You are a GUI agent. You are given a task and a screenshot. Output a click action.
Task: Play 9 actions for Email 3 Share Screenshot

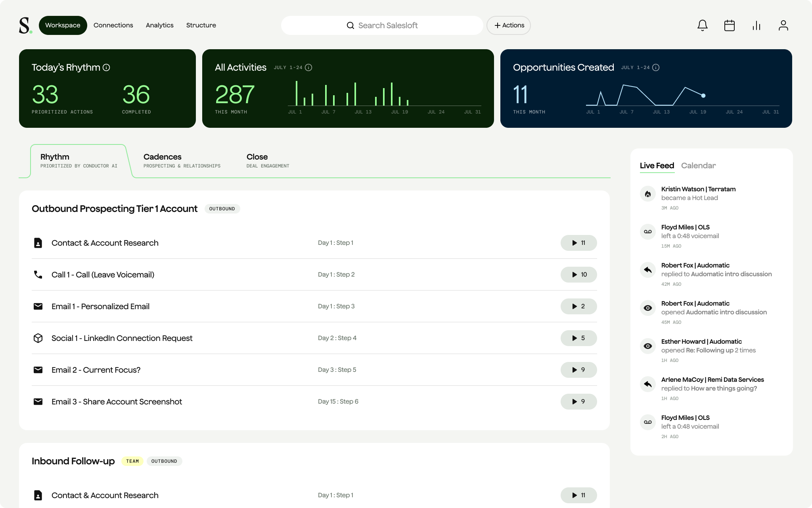coord(579,402)
